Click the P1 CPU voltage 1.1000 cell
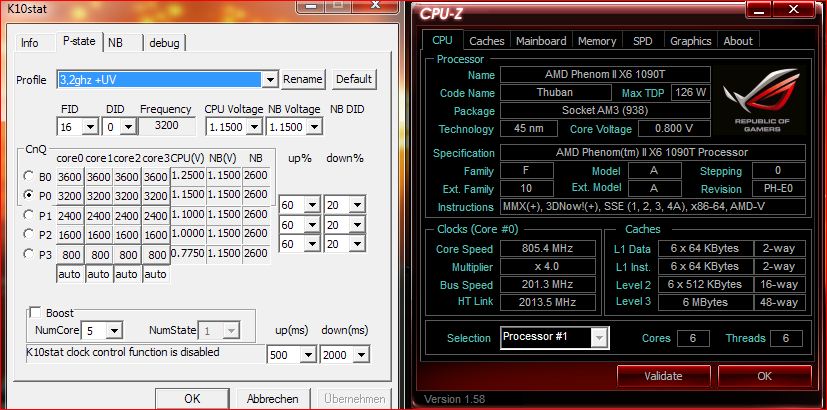 coord(188,214)
